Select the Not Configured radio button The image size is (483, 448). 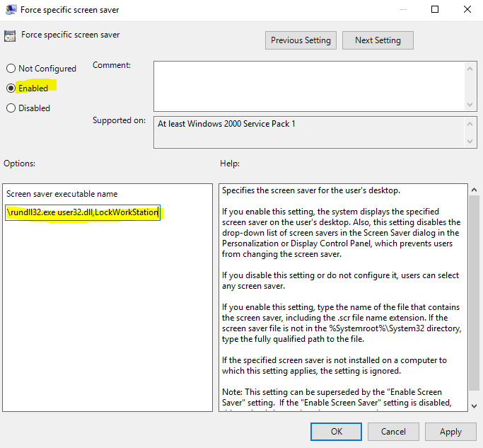[11, 69]
